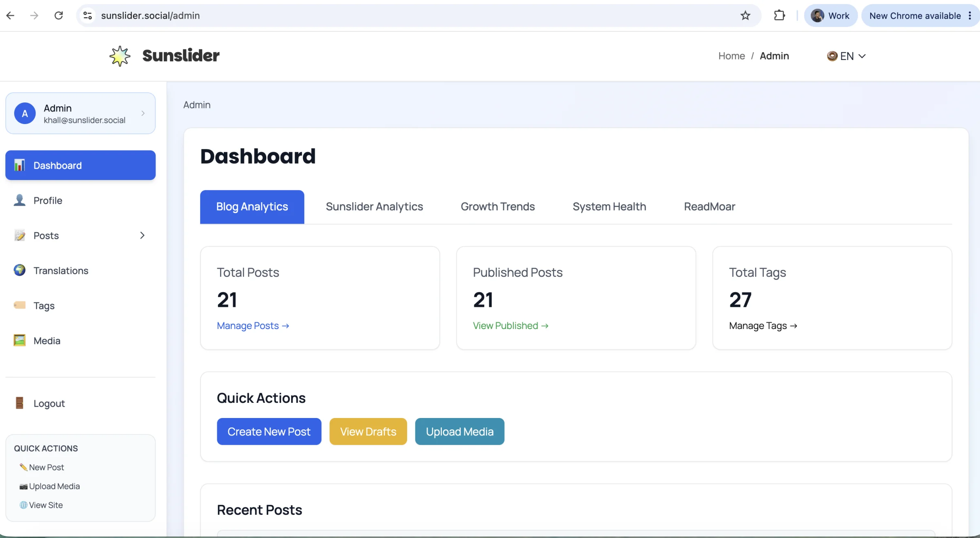This screenshot has width=980, height=538.
Task: Click the Create New Post button
Action: pos(269,431)
